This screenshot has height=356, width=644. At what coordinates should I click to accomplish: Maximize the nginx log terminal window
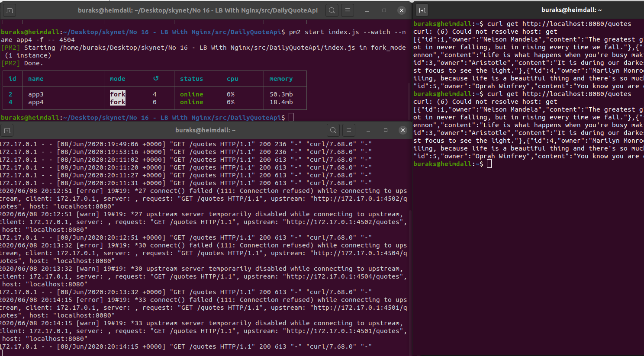coord(385,130)
